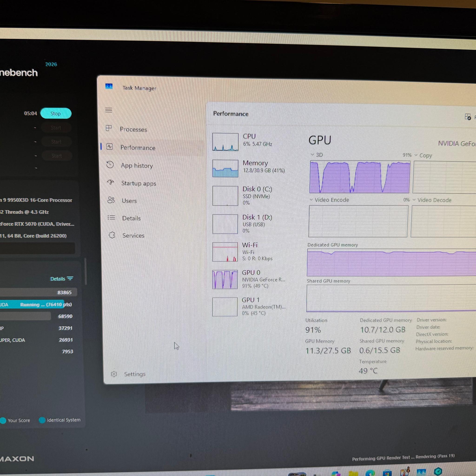Image resolution: width=476 pixels, height=476 pixels.
Task: Click the GPU heading text
Action: click(320, 140)
